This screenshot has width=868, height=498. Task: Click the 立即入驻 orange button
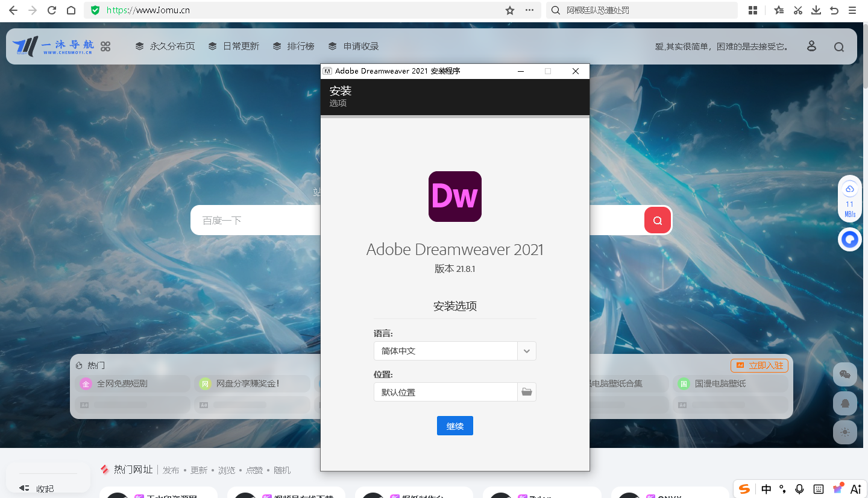point(759,365)
